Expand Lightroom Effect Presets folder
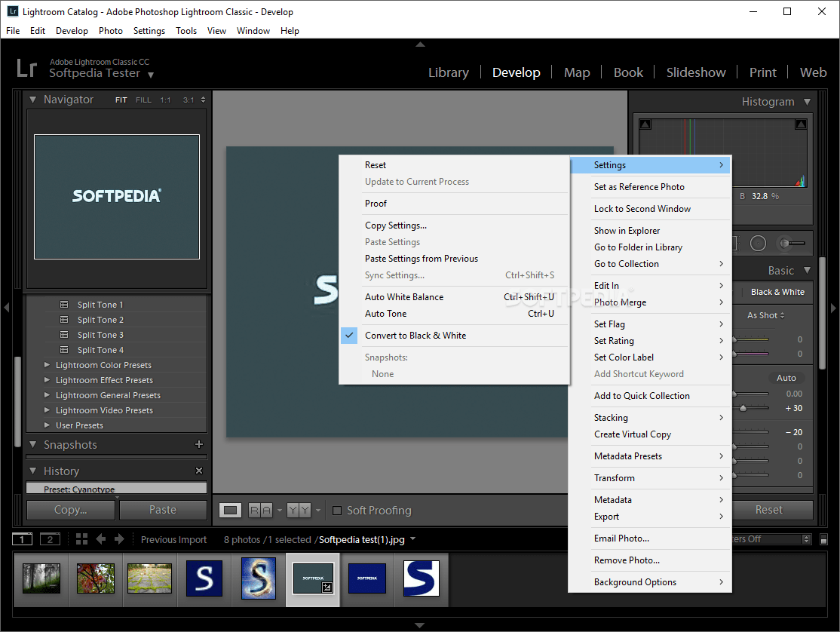 pos(47,380)
